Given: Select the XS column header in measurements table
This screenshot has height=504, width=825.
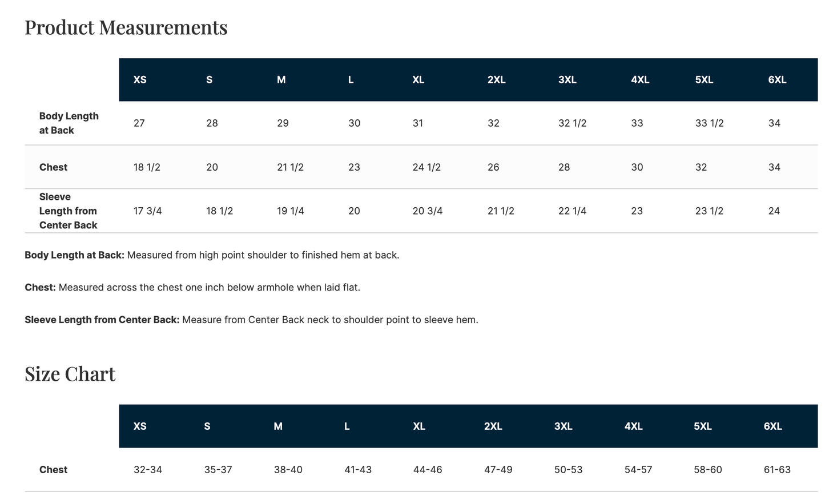Looking at the screenshot, I should coord(140,80).
